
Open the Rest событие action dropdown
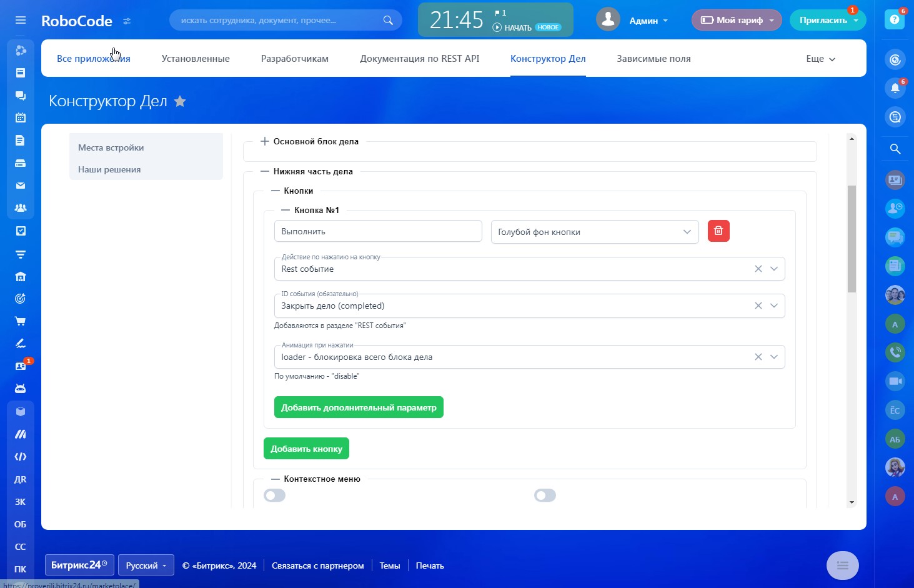tap(529, 269)
